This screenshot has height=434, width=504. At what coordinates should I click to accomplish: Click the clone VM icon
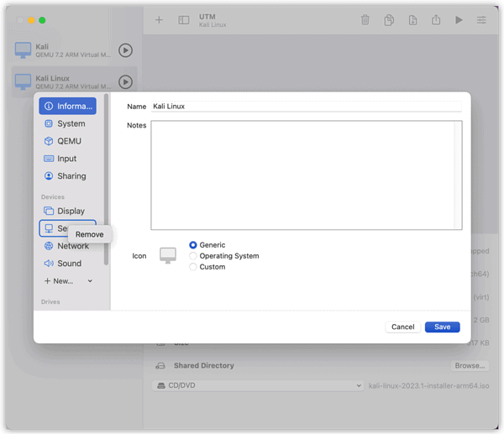point(389,19)
